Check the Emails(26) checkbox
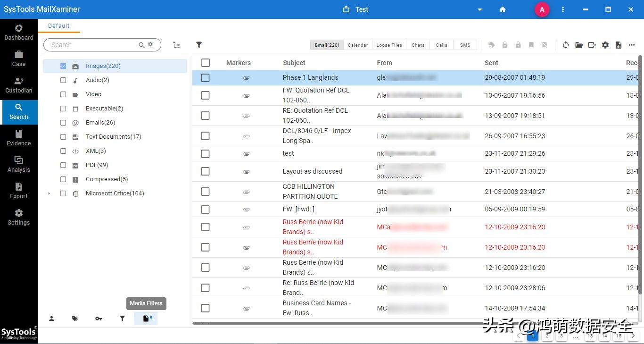This screenshot has height=344, width=644. coord(63,123)
